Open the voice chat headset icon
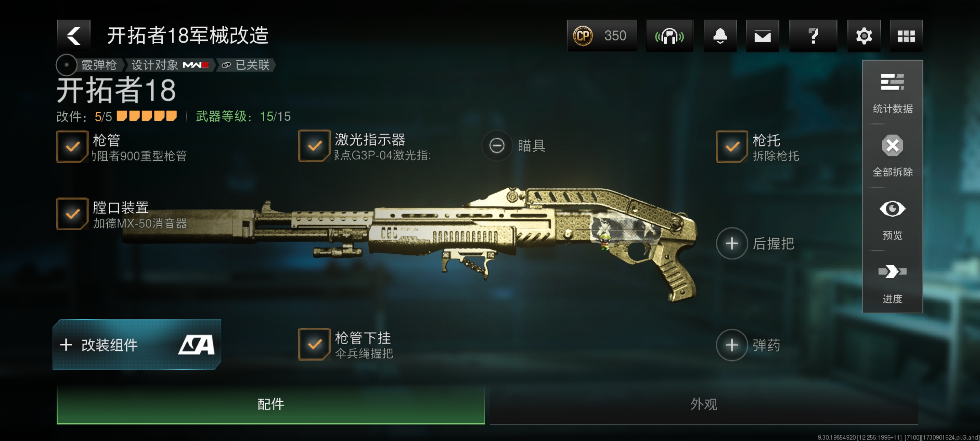The width and height of the screenshot is (980, 441). pos(669,36)
